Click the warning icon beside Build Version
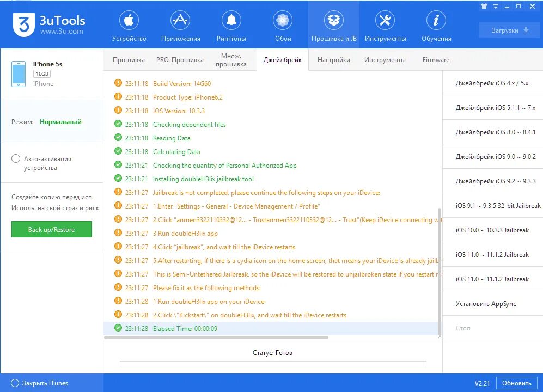The image size is (543, 392). (118, 83)
